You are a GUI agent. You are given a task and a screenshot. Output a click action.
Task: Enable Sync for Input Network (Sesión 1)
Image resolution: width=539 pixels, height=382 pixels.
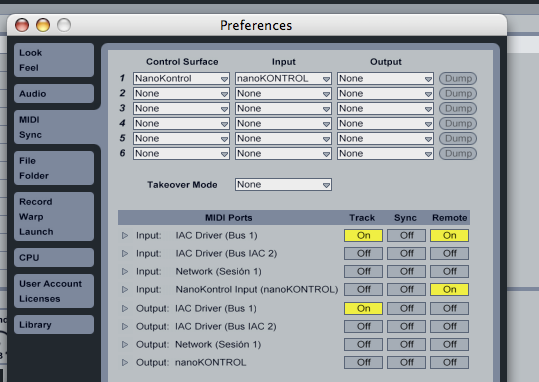(406, 272)
